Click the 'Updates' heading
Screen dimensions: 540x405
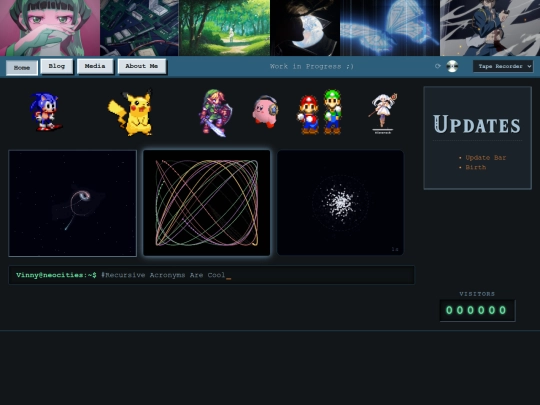pos(477,124)
